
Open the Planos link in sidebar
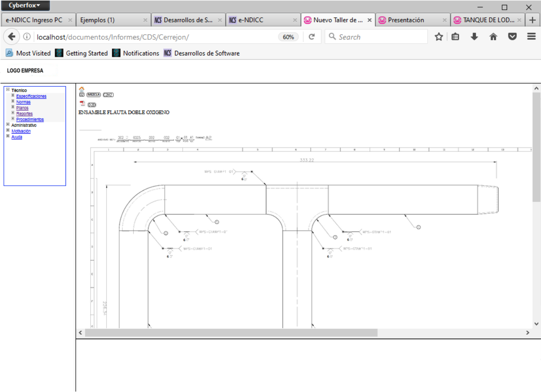coord(22,108)
